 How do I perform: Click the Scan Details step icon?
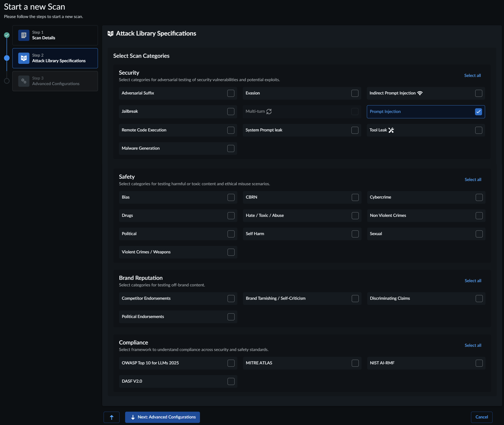pos(24,35)
